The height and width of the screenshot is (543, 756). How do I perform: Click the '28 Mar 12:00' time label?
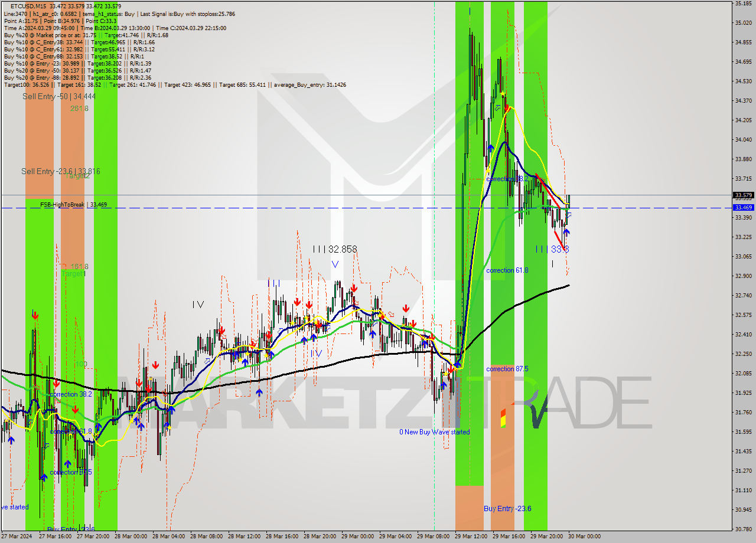click(244, 537)
